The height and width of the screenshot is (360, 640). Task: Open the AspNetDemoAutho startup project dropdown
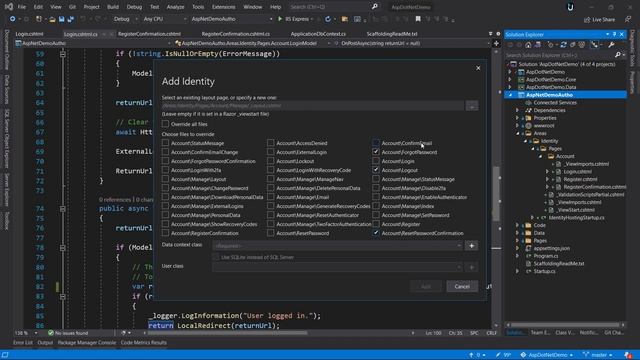[271, 19]
